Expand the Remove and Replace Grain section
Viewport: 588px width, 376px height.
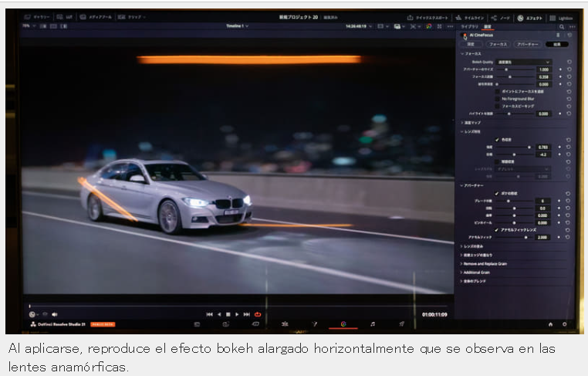(484, 264)
